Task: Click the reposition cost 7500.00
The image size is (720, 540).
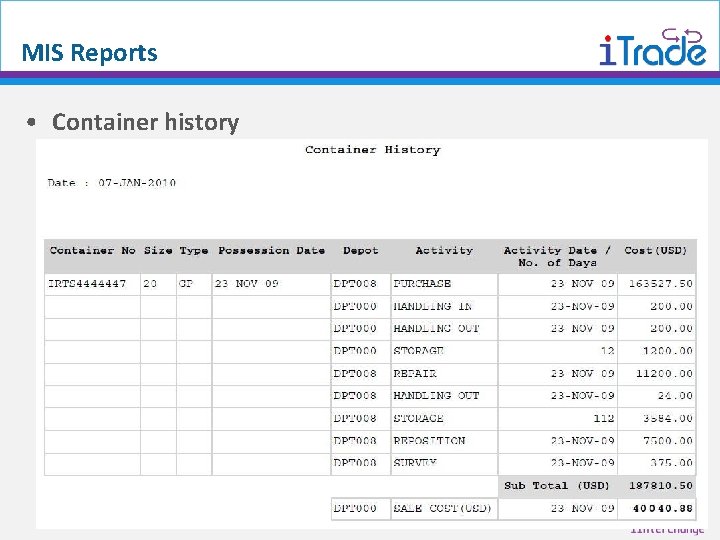Action: coord(668,441)
